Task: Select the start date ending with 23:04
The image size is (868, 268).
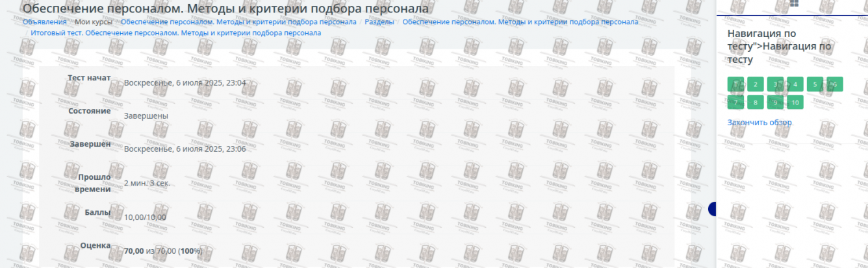Action: 185,83
